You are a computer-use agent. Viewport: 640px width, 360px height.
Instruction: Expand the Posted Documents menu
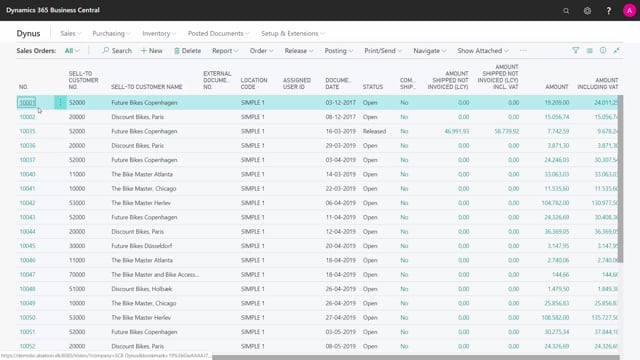point(218,33)
